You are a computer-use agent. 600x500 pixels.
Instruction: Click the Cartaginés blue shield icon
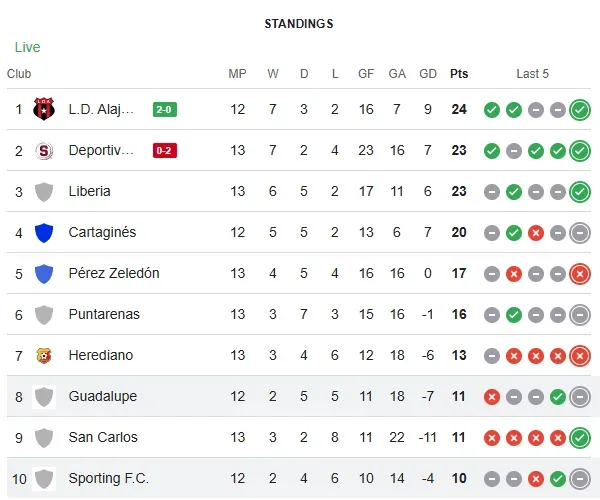pos(43,232)
